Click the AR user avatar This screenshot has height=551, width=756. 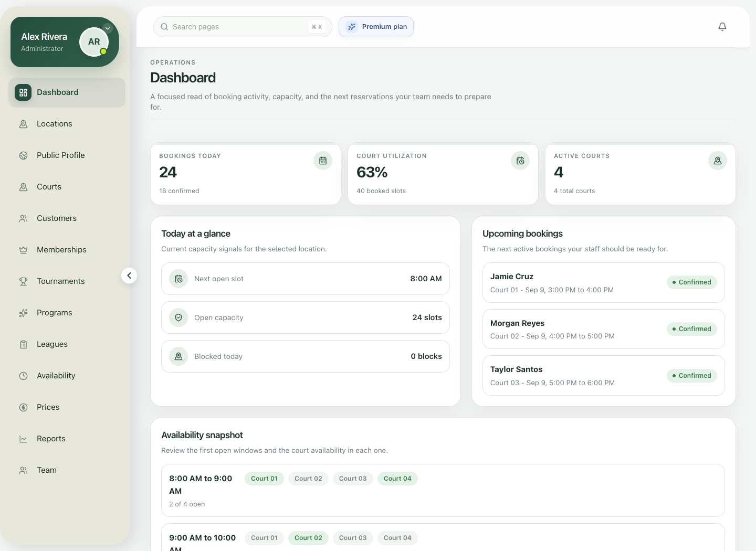point(94,42)
